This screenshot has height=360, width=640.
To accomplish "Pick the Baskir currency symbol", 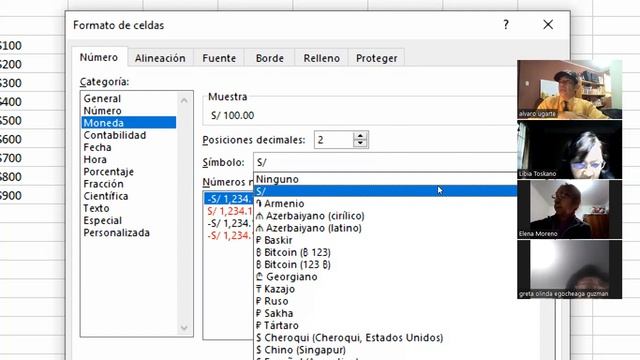I will click(385, 240).
